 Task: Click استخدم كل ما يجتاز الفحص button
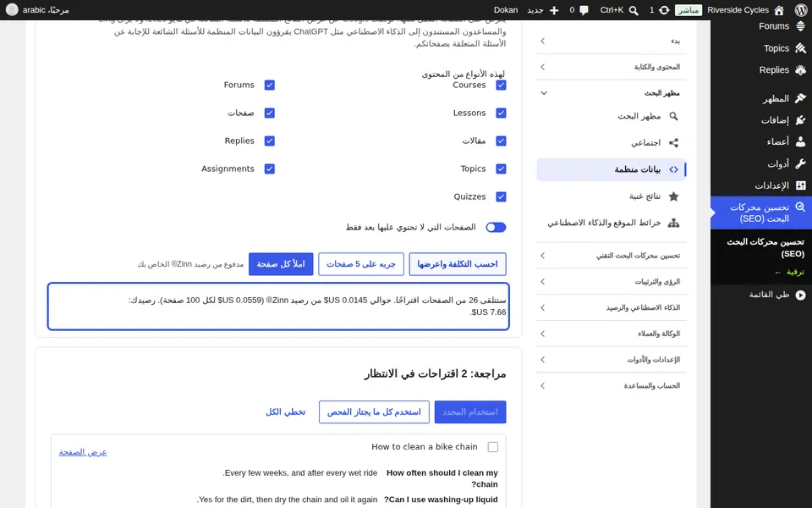point(374,412)
